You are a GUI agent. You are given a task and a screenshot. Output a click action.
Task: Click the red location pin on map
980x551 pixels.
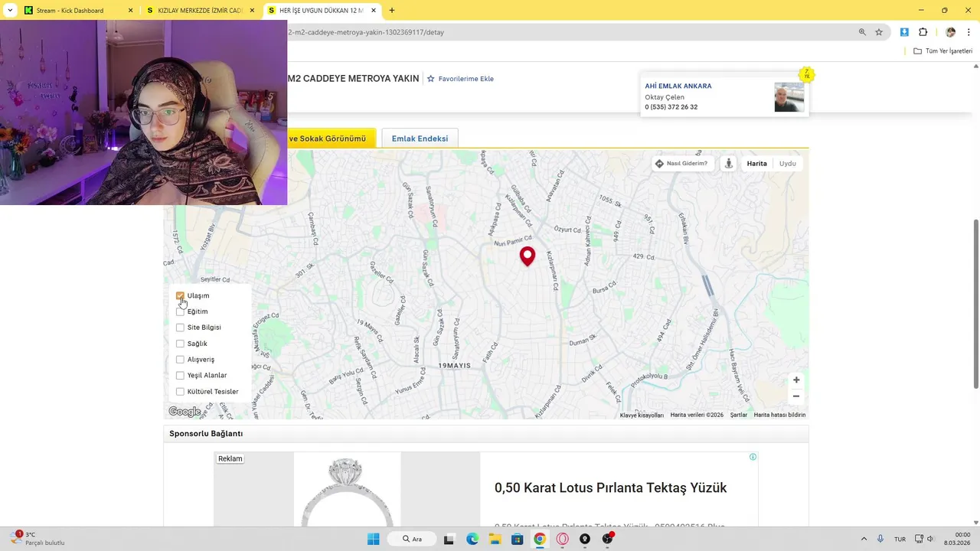pyautogui.click(x=528, y=256)
